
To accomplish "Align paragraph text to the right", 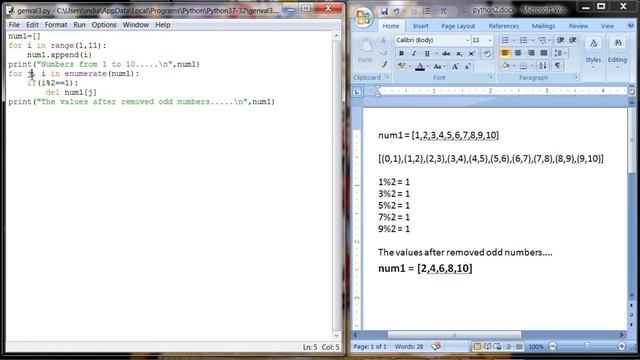I will click(531, 53).
